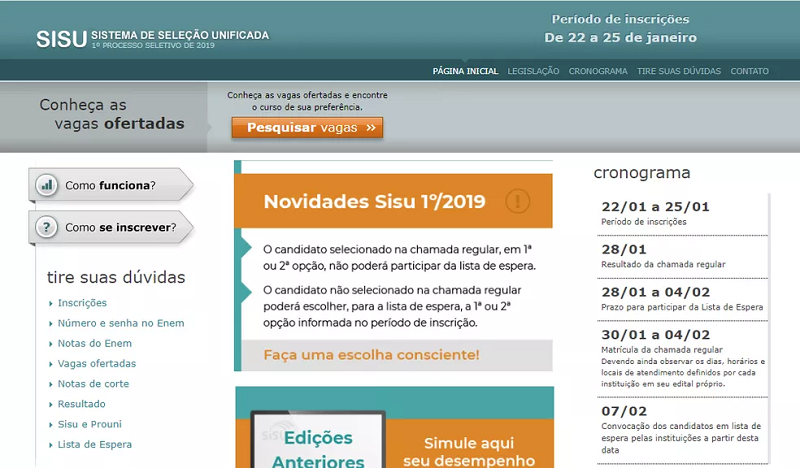Click the Período de inscrições header text
Screen dimensions: 800x468
(x=620, y=19)
